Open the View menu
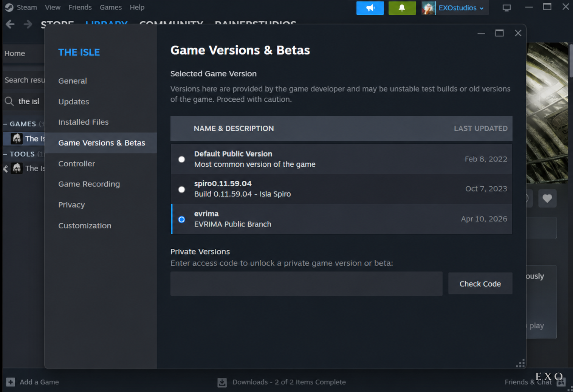 point(53,7)
